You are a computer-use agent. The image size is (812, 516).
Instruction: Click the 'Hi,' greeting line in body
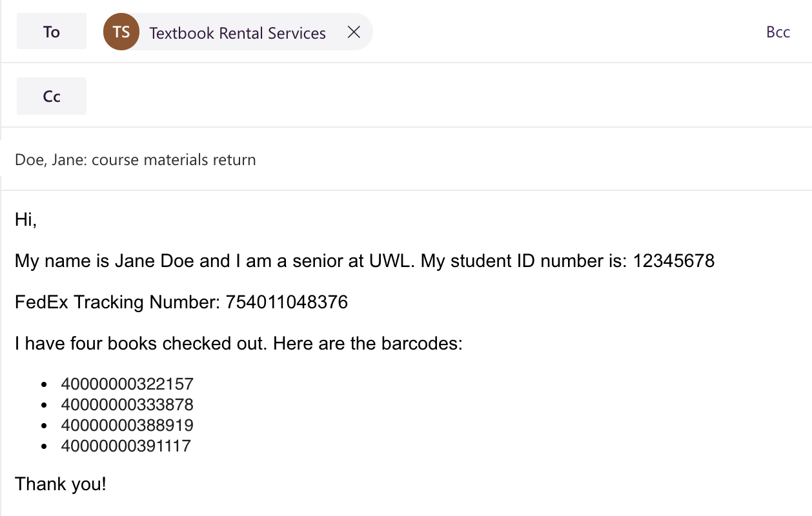click(x=26, y=220)
